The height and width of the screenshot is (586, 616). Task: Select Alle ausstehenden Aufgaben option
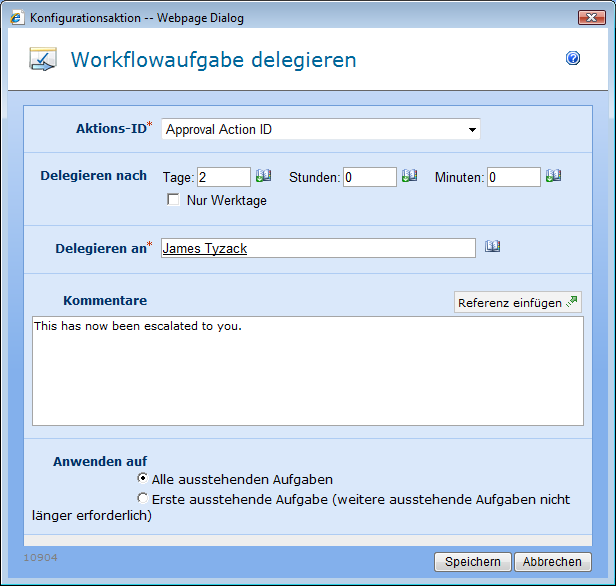tap(143, 479)
